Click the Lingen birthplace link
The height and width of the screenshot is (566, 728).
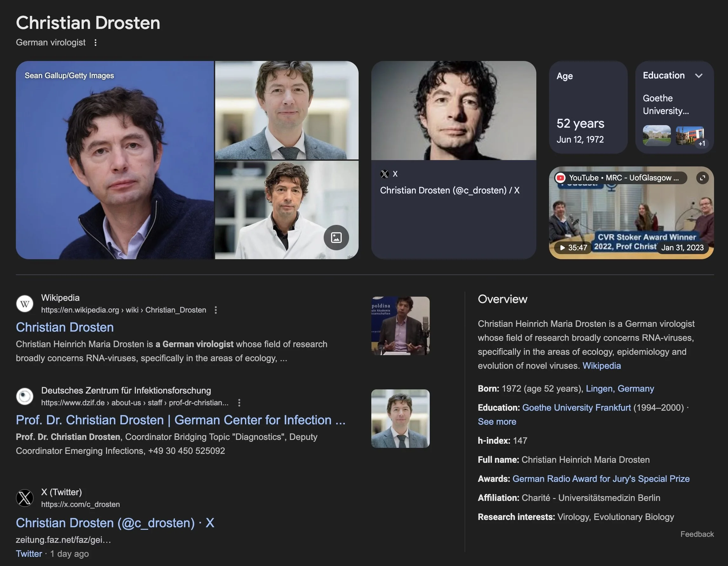point(599,388)
